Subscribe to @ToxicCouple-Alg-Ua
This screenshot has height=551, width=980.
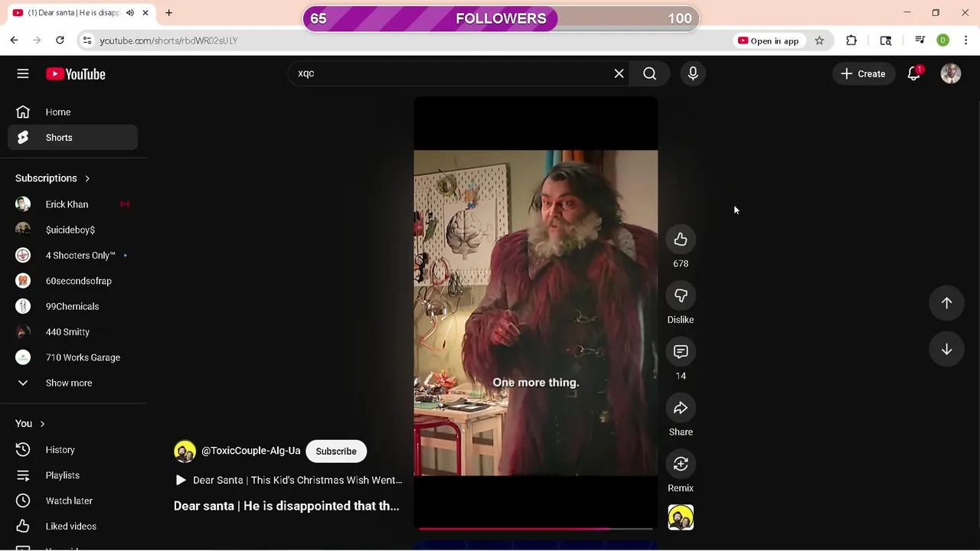tap(336, 452)
